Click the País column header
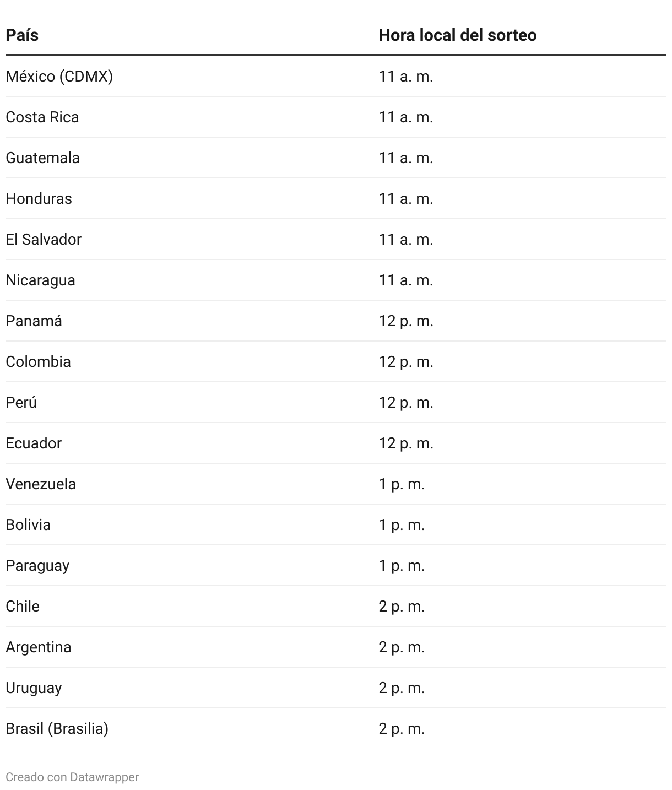 pyautogui.click(x=22, y=35)
